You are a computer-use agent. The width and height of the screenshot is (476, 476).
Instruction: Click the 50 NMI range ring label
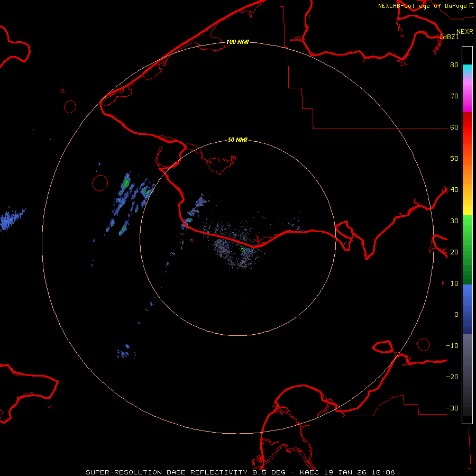pos(237,140)
